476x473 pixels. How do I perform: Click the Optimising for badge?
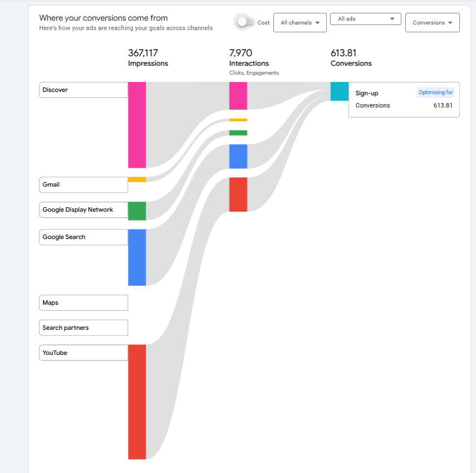(435, 92)
